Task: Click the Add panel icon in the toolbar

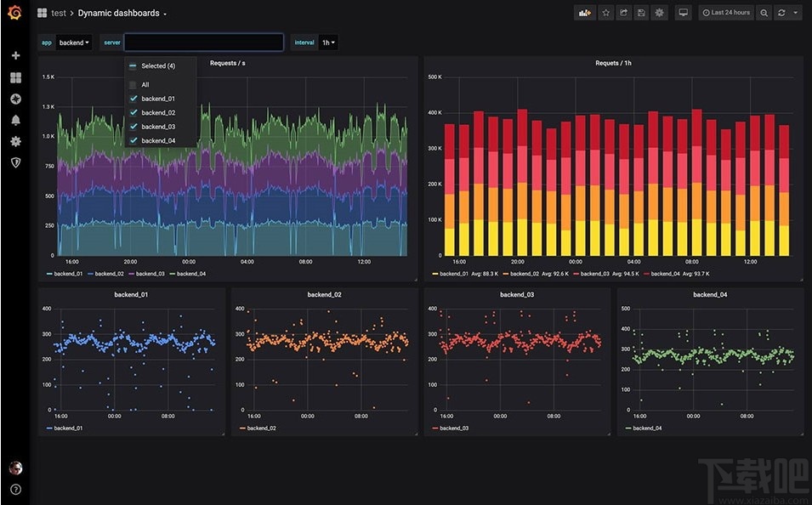Action: (x=583, y=13)
